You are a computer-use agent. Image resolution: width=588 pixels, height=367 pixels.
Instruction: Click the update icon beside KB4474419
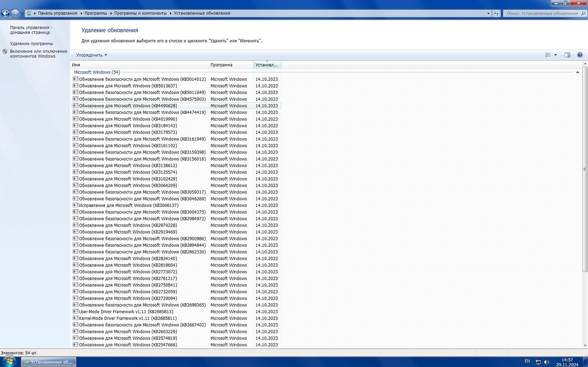[76, 112]
